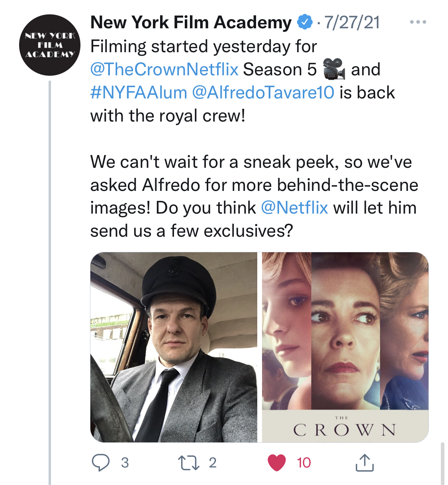
Task: Click the @Netflix mention link
Action: click(294, 208)
